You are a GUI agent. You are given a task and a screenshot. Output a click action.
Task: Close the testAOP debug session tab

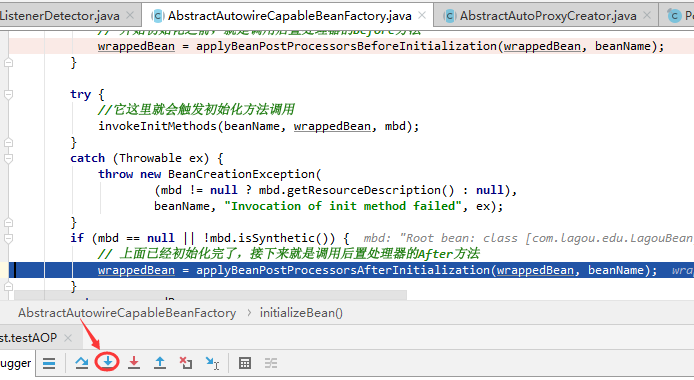pos(68,338)
